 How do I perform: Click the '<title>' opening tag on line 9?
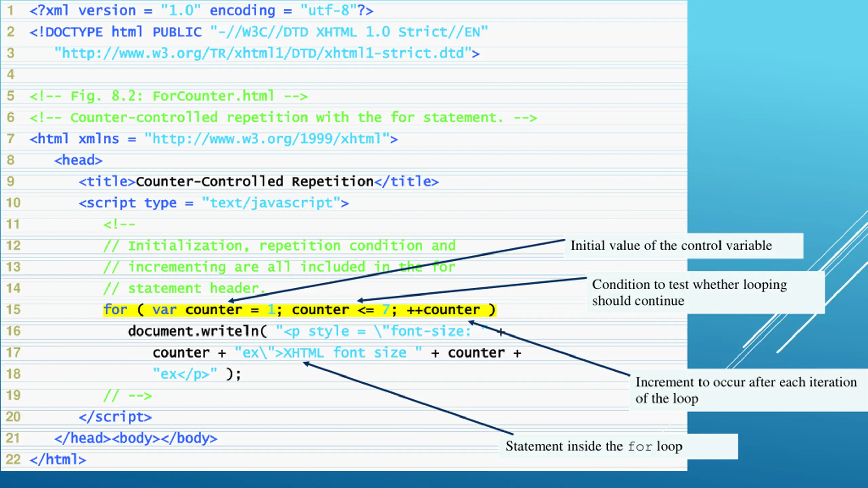107,182
